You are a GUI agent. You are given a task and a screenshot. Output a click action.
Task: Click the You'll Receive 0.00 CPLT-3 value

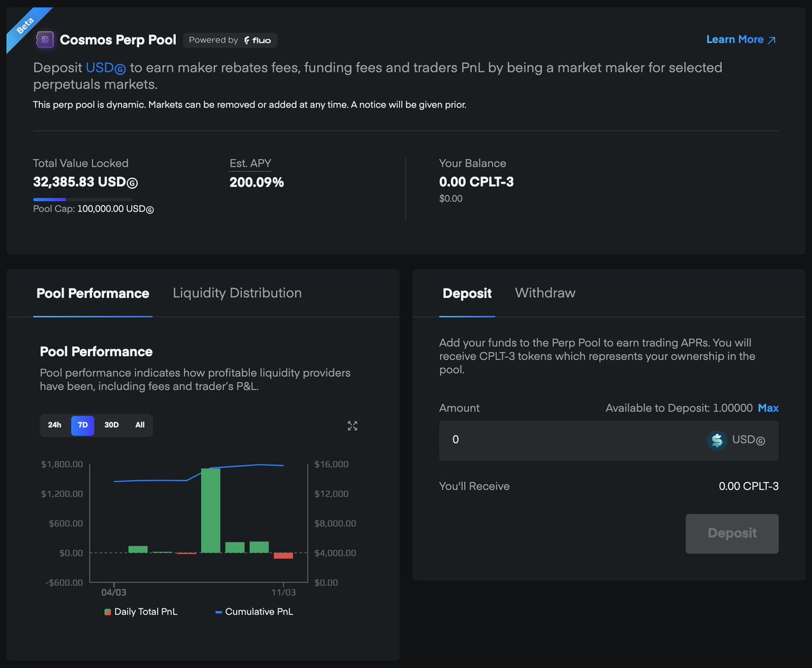[x=748, y=486]
